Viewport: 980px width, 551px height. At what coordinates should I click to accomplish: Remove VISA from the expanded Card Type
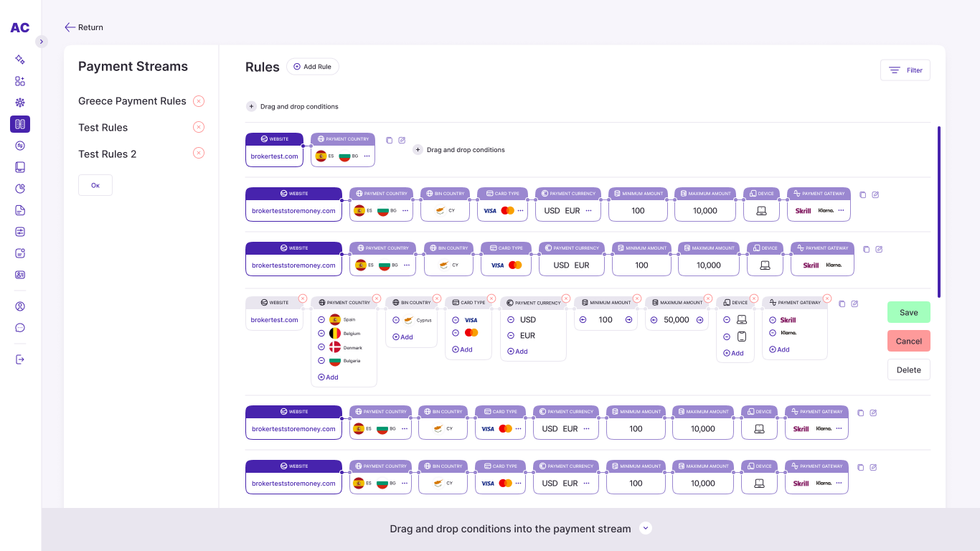(456, 320)
